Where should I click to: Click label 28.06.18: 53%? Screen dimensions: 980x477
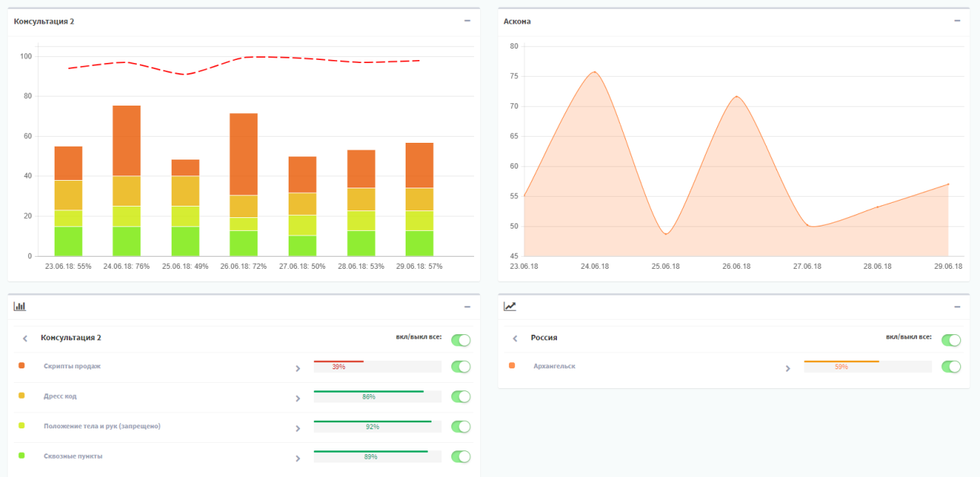pyautogui.click(x=361, y=267)
